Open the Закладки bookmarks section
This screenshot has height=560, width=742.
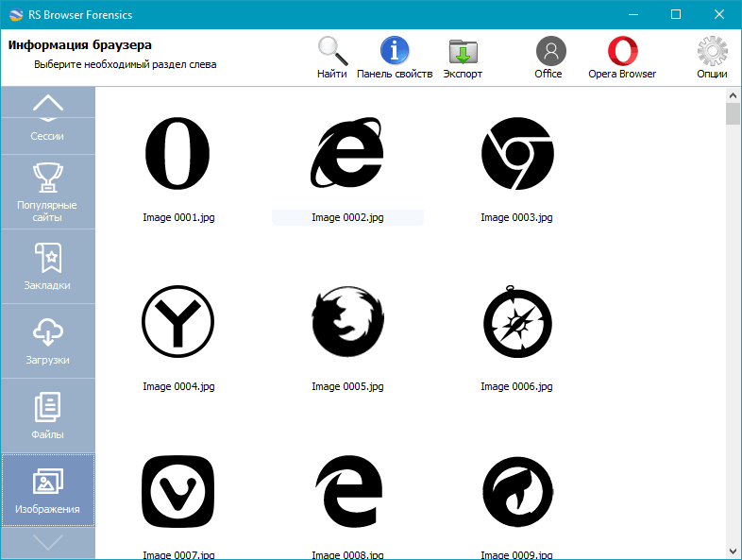pos(47,266)
